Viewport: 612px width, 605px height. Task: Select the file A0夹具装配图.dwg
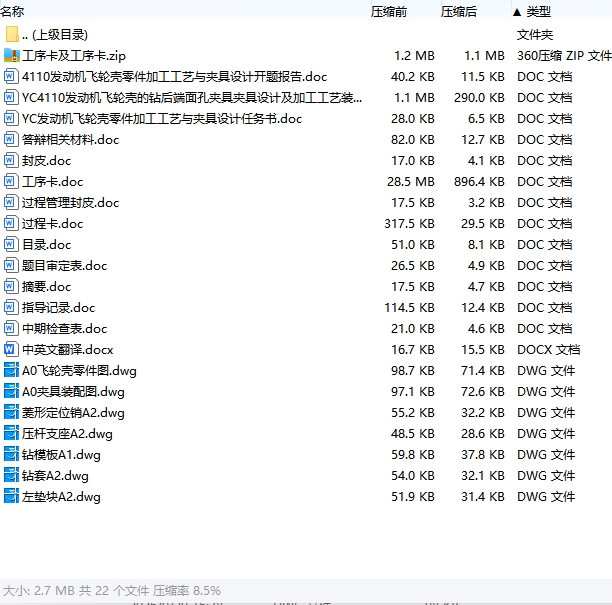pos(73,392)
